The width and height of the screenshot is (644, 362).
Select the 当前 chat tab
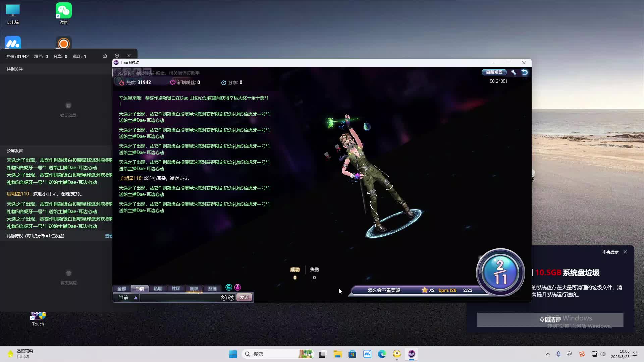pyautogui.click(x=140, y=289)
